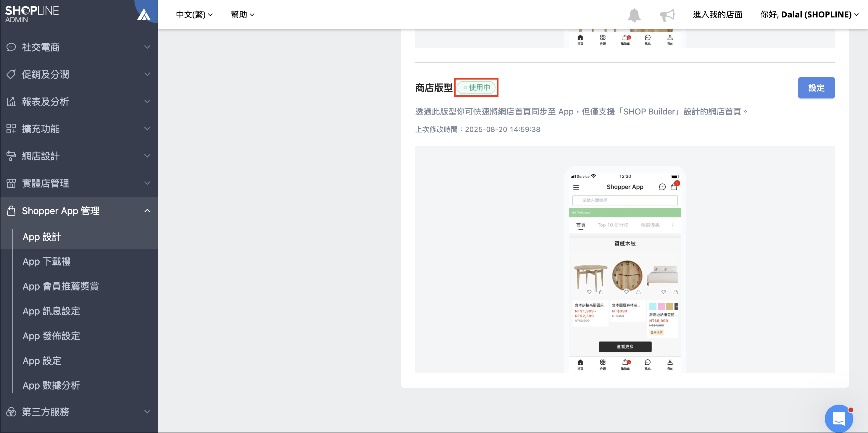868x433 pixels.
Task: Select the Top 10 排行榜 tab in preview
Action: coord(613,225)
